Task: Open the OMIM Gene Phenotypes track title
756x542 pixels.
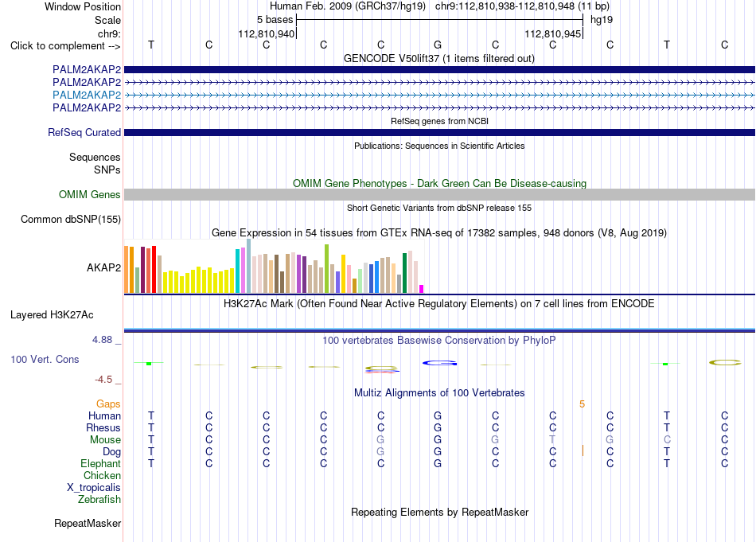Action: (439, 183)
